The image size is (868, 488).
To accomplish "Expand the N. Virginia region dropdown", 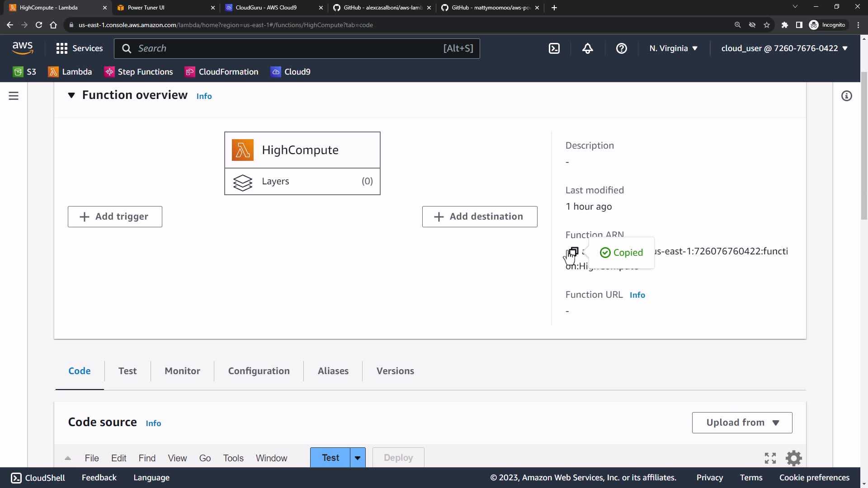I will pyautogui.click(x=673, y=48).
